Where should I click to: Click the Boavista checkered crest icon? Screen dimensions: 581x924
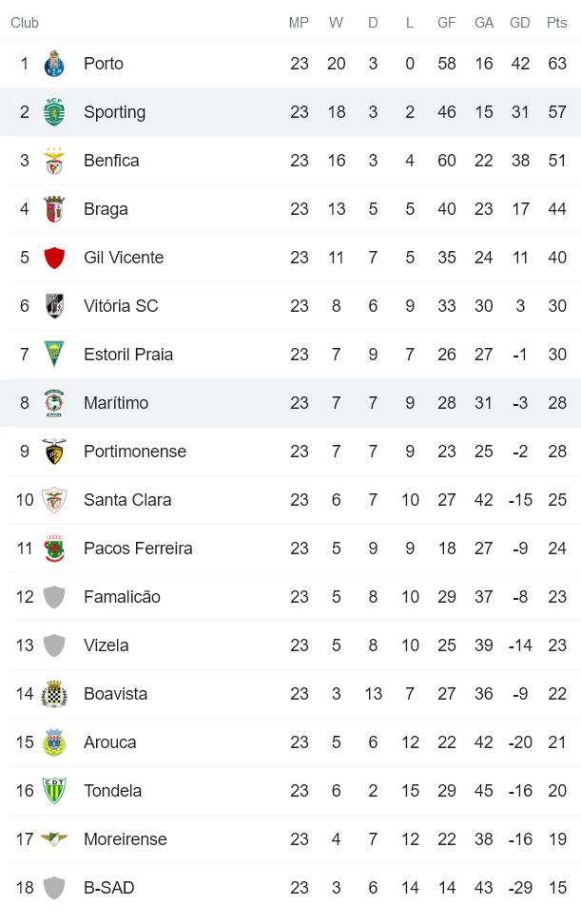54,694
